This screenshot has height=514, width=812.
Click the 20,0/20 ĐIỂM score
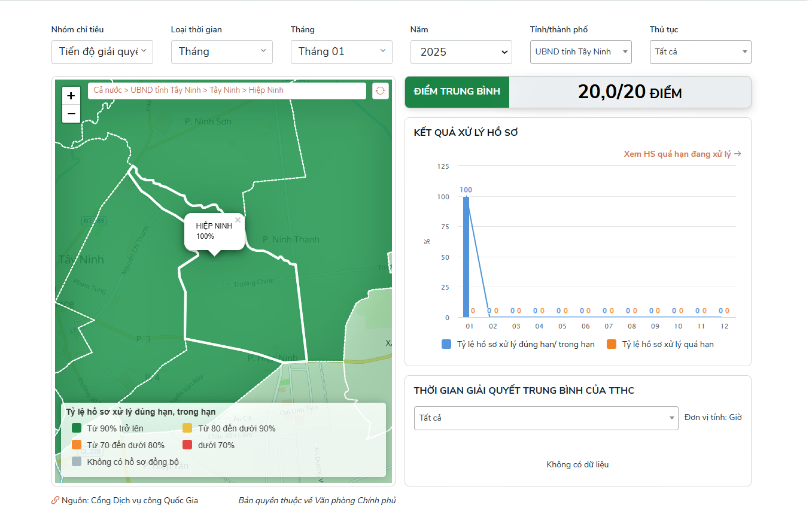630,92
